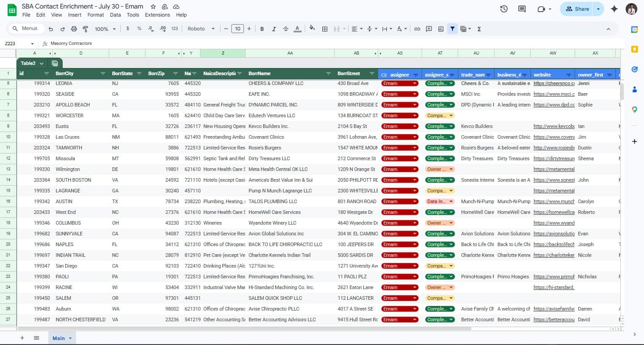Open the dirtytreasures website link
This screenshot has width=644, height=345.
pos(554,158)
